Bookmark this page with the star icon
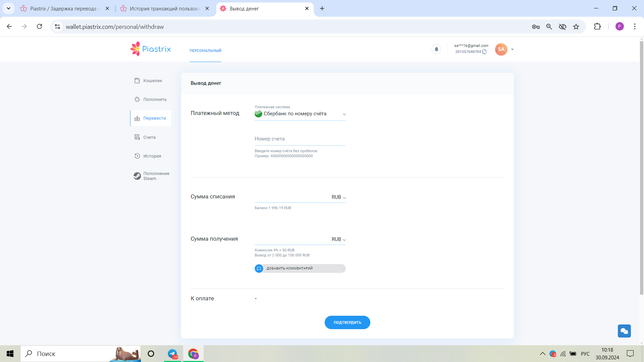The width and height of the screenshot is (644, 362). point(576,27)
